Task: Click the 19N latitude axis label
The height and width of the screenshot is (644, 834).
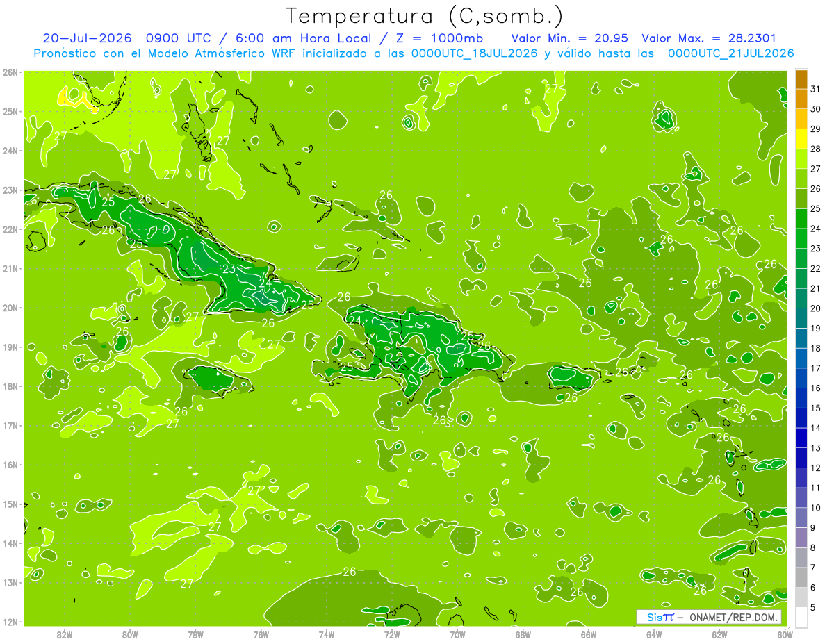Action: [x=10, y=347]
